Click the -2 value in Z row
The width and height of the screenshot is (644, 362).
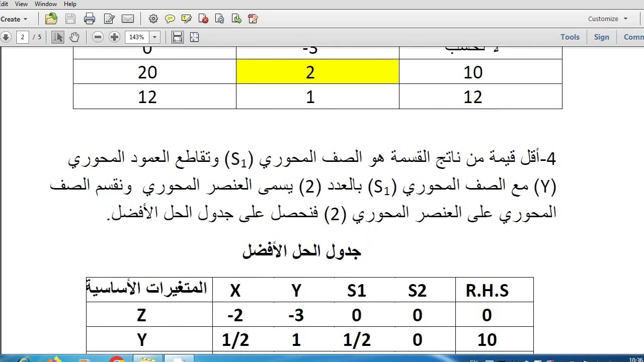pyautogui.click(x=235, y=315)
